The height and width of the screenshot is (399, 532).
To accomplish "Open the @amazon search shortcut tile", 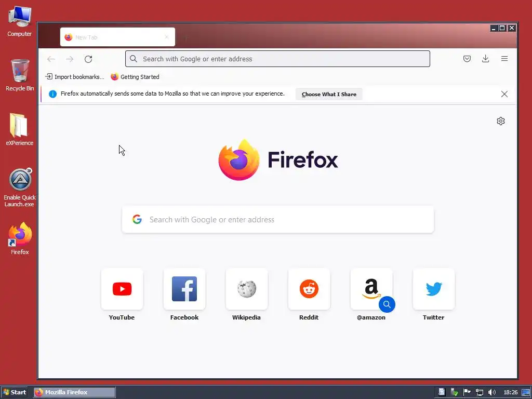I will [x=371, y=289].
